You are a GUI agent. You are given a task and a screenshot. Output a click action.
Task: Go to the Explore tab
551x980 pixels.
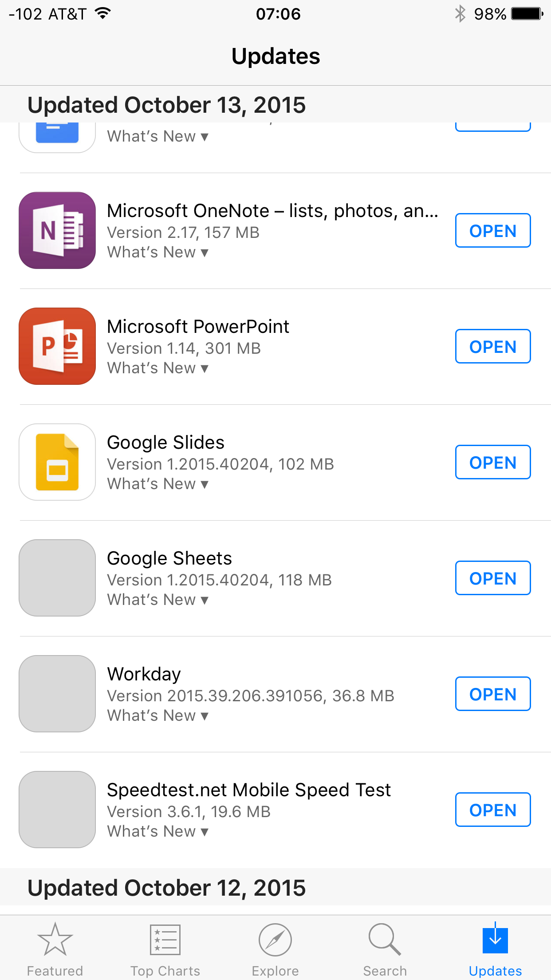tap(275, 949)
